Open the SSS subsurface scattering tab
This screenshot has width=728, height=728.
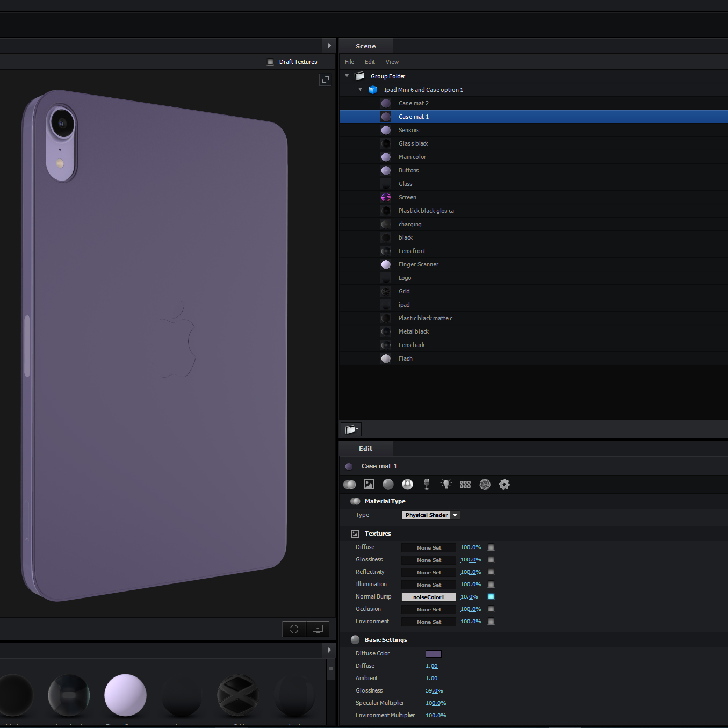pyautogui.click(x=465, y=485)
